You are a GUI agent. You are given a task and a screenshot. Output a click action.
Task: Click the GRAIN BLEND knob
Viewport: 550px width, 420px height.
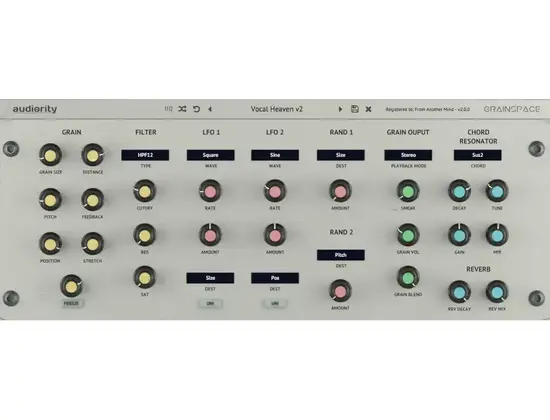coord(408,278)
